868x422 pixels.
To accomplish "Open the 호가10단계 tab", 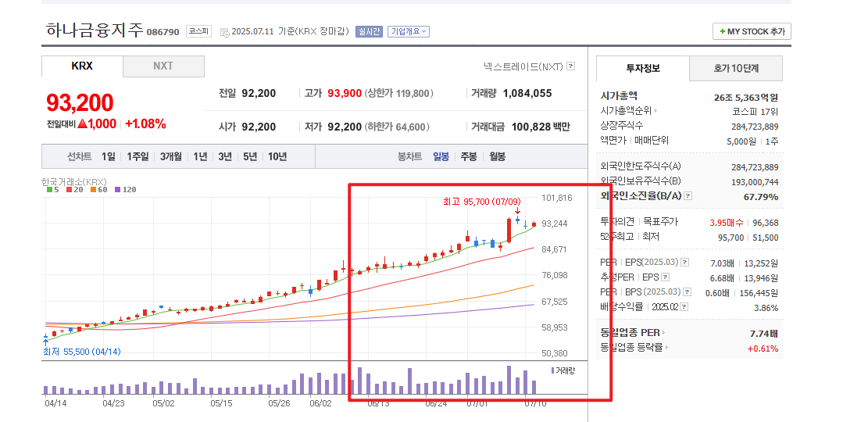I will point(736,69).
